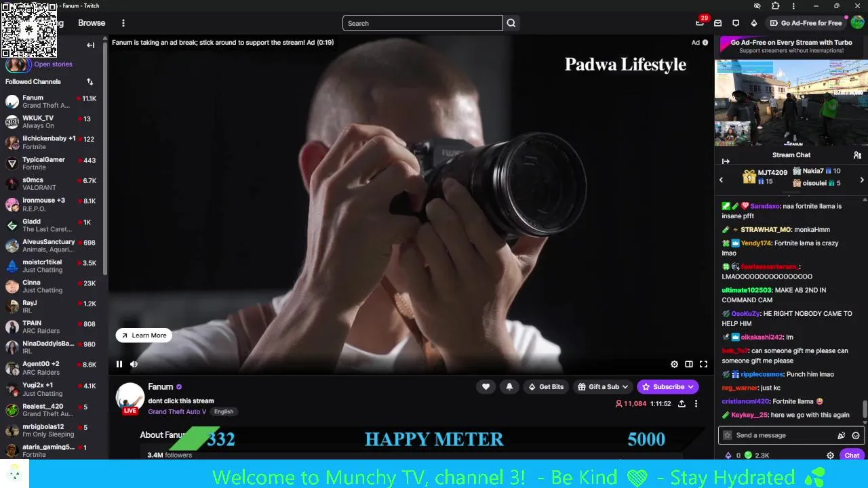
Task: Open WKUK_TV channel in sidebar
Action: coord(52,122)
